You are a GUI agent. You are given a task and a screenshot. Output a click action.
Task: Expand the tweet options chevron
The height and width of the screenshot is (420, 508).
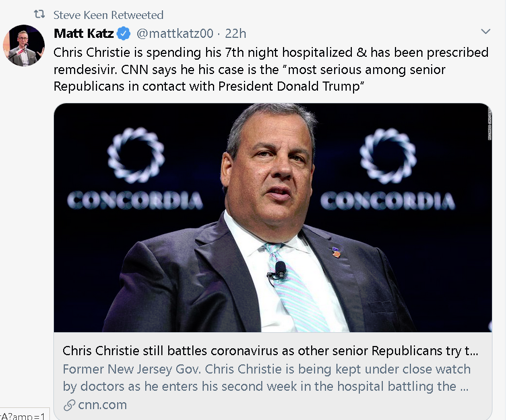[x=485, y=32]
